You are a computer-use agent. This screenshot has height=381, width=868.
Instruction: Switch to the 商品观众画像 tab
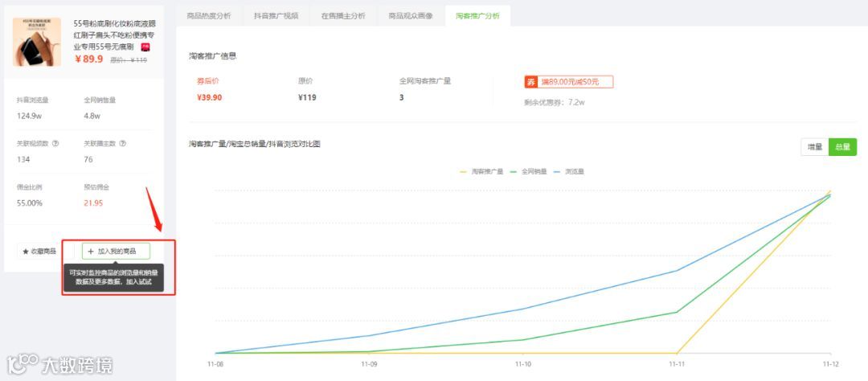(410, 16)
